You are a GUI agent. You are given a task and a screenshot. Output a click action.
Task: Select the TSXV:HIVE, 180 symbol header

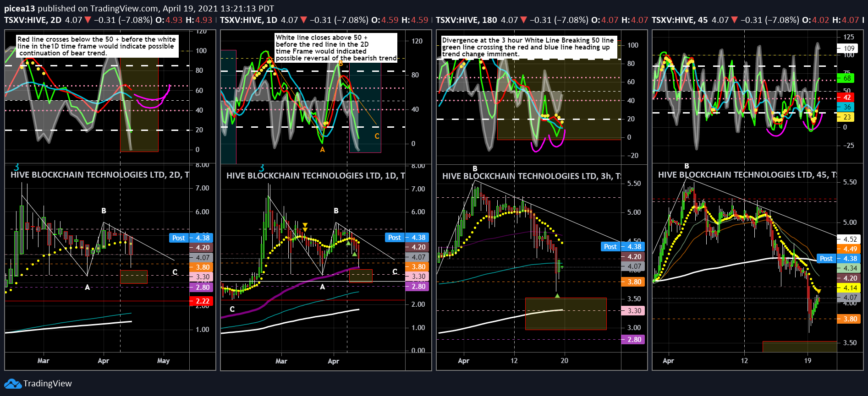[x=466, y=20]
